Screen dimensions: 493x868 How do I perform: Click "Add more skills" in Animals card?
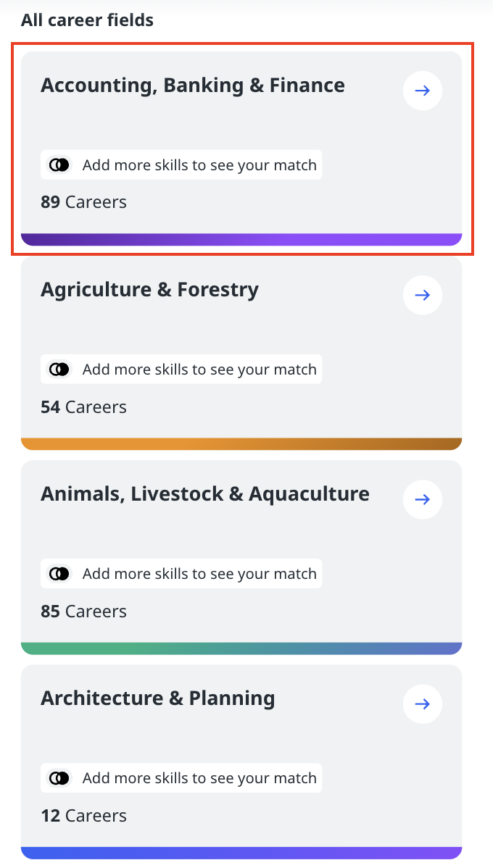[199, 574]
